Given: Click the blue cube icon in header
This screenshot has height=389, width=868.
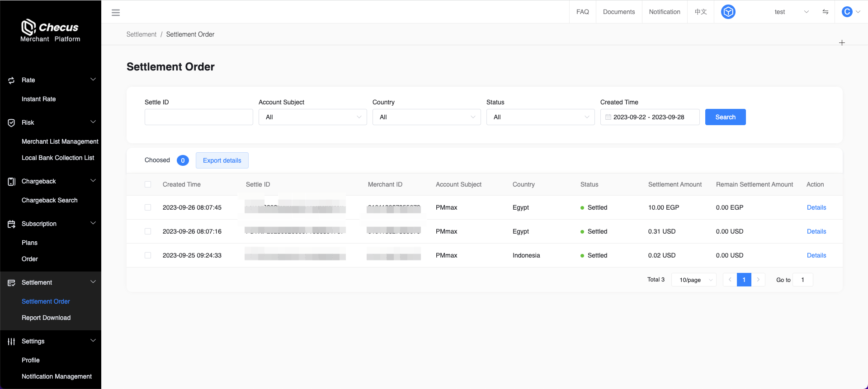Looking at the screenshot, I should click(x=728, y=12).
